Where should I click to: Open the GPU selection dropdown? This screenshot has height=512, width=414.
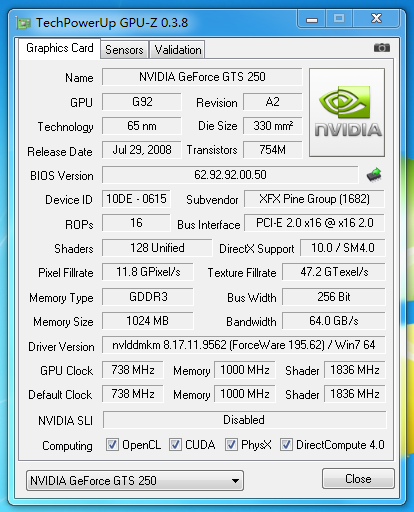[x=135, y=480]
